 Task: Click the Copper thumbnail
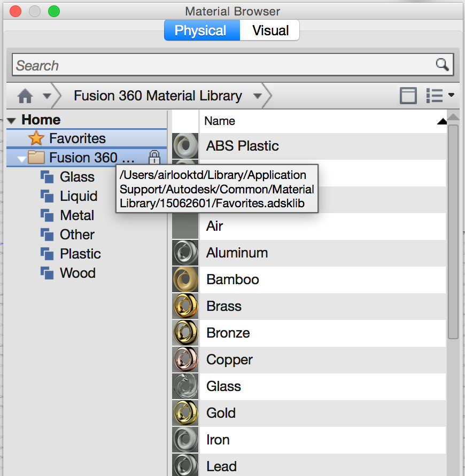tap(185, 360)
